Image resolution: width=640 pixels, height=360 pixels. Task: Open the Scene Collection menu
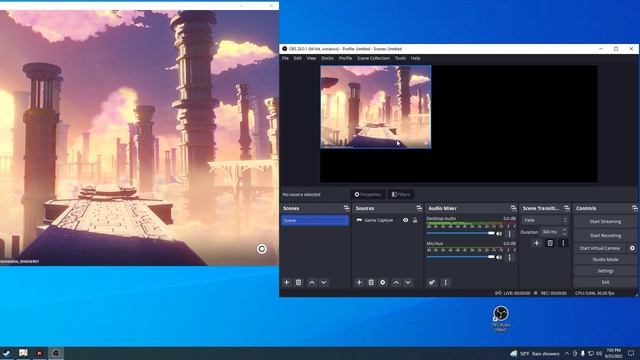pos(373,58)
